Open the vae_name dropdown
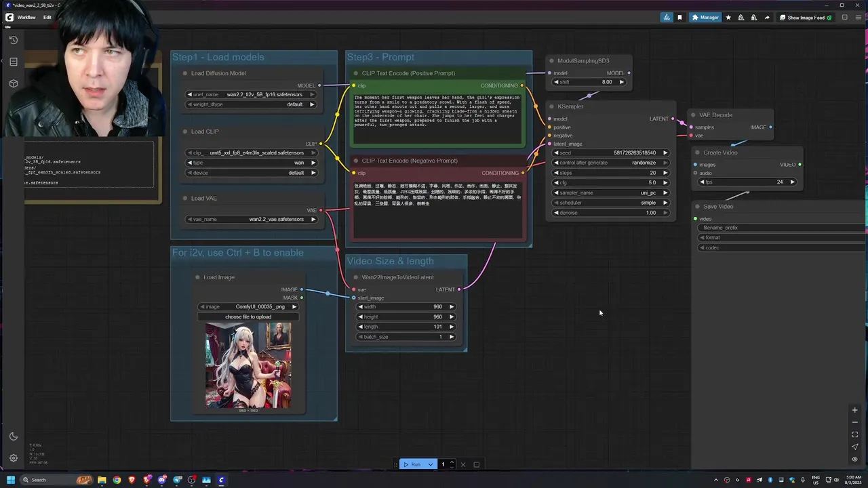The height and width of the screenshot is (488, 868). (x=252, y=219)
